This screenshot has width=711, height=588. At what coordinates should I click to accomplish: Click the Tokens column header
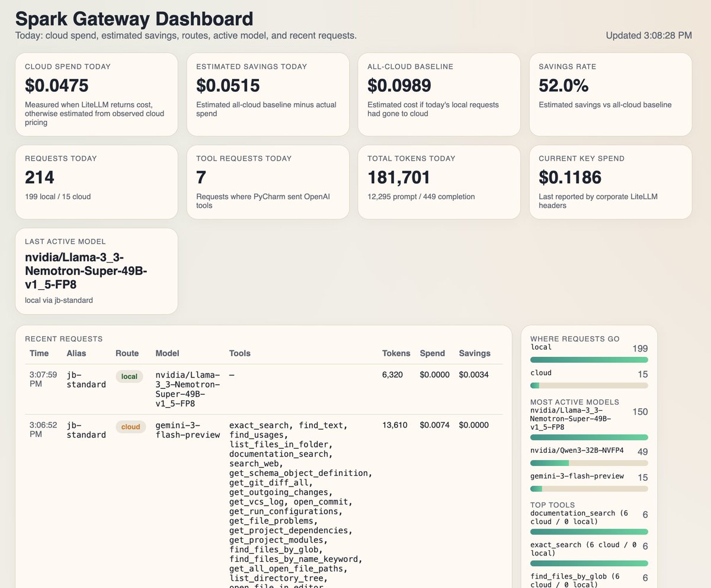(396, 353)
